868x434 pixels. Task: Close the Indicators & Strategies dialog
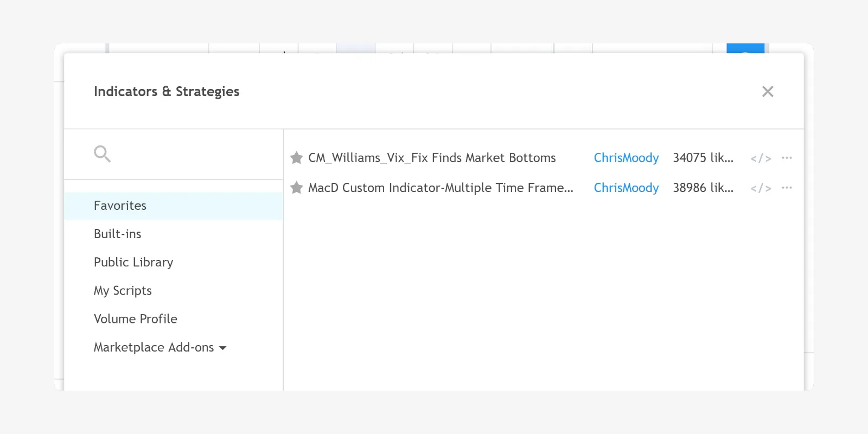[x=768, y=92]
